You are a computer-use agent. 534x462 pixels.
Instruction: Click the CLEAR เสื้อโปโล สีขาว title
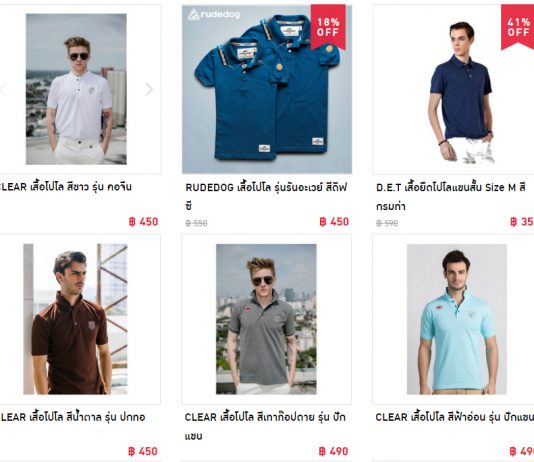pyautogui.click(x=66, y=187)
